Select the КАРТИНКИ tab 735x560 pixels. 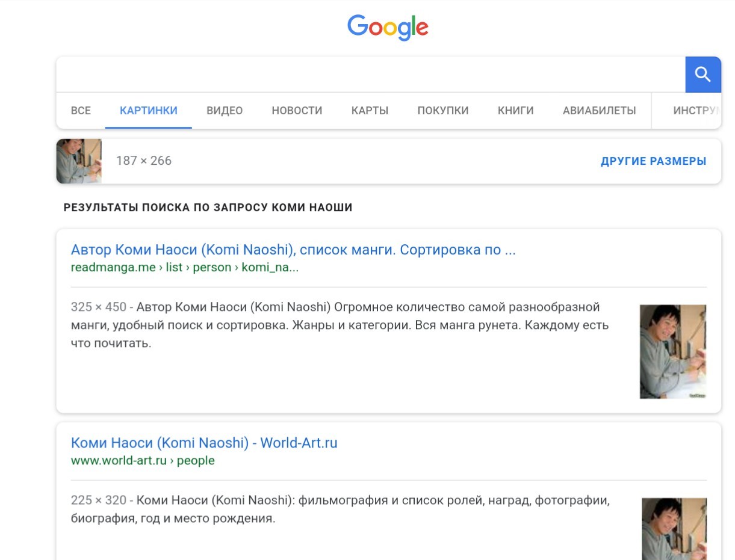(x=148, y=111)
